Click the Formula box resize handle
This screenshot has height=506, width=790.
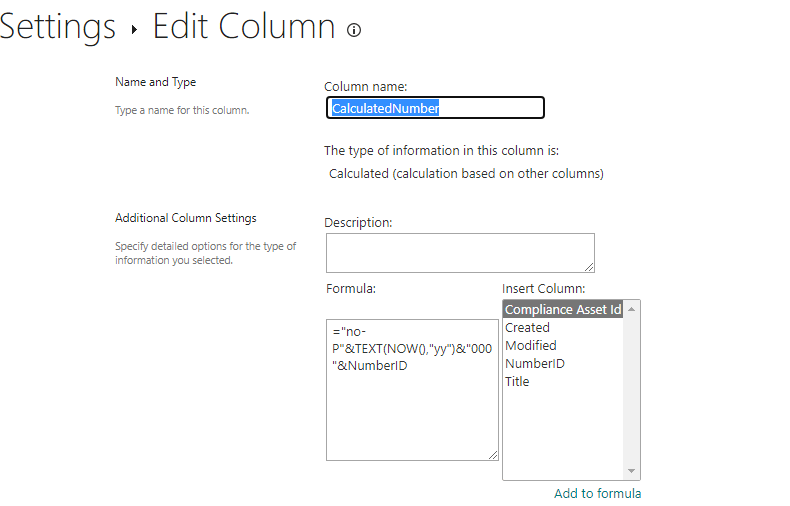pos(493,455)
